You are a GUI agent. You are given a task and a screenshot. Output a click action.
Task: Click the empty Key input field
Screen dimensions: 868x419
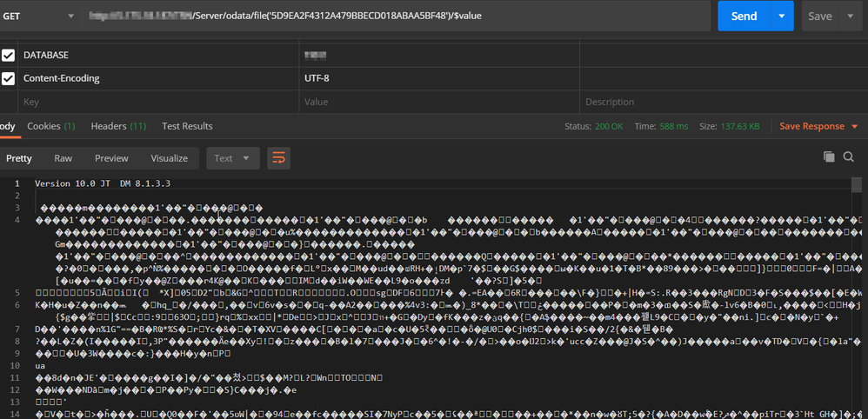coord(157,102)
